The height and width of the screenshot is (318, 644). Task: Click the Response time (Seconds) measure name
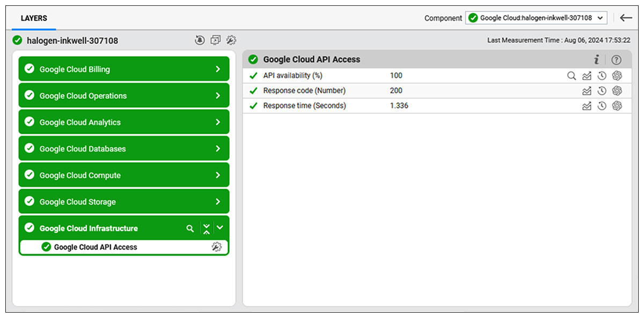coord(304,106)
